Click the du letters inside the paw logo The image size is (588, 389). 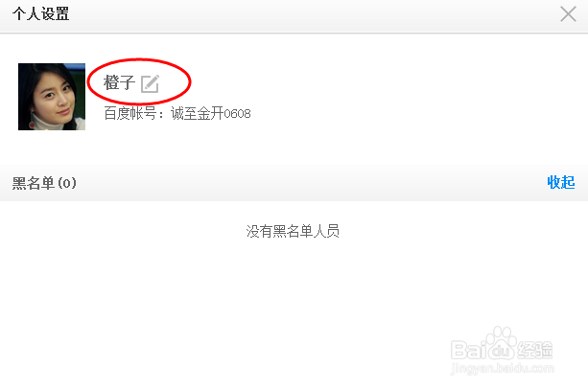coord(502,352)
